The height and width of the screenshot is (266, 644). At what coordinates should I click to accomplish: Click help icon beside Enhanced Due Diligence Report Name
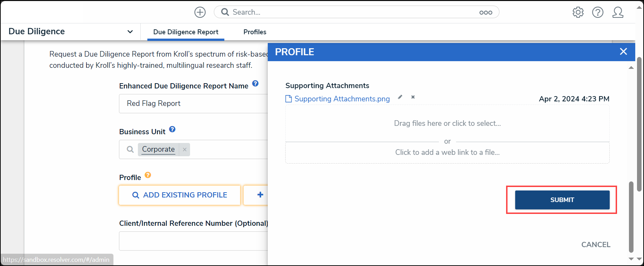click(x=255, y=84)
